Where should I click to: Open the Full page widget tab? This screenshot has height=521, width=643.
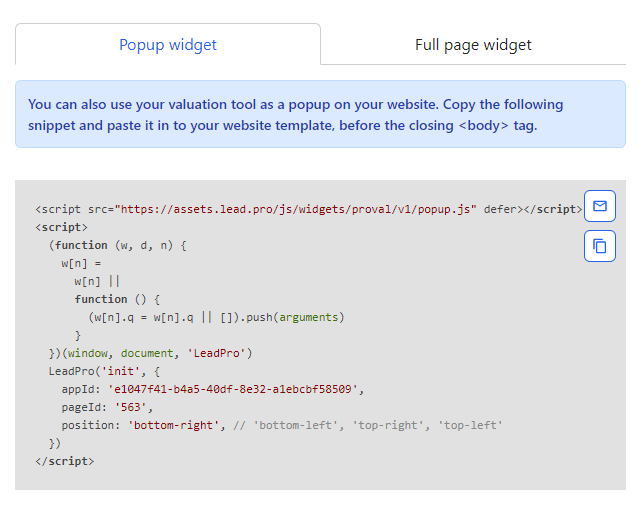pos(473,45)
